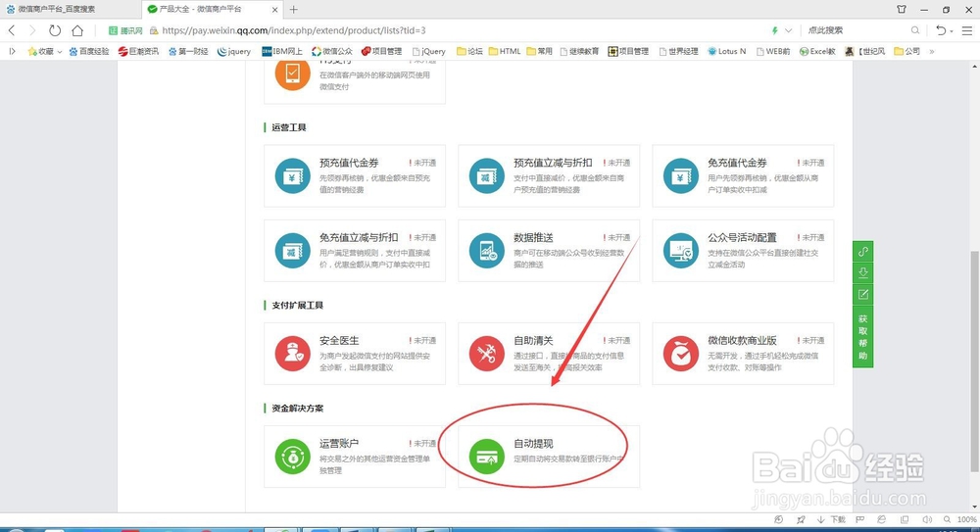Click the 预充值立减与折扣 product icon
Image resolution: width=980 pixels, height=532 pixels.
click(x=486, y=175)
